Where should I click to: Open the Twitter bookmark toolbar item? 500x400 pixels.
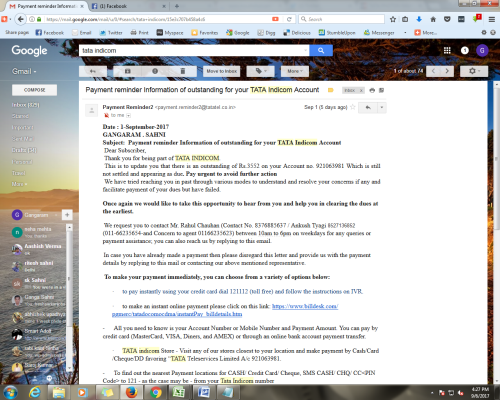[111, 33]
